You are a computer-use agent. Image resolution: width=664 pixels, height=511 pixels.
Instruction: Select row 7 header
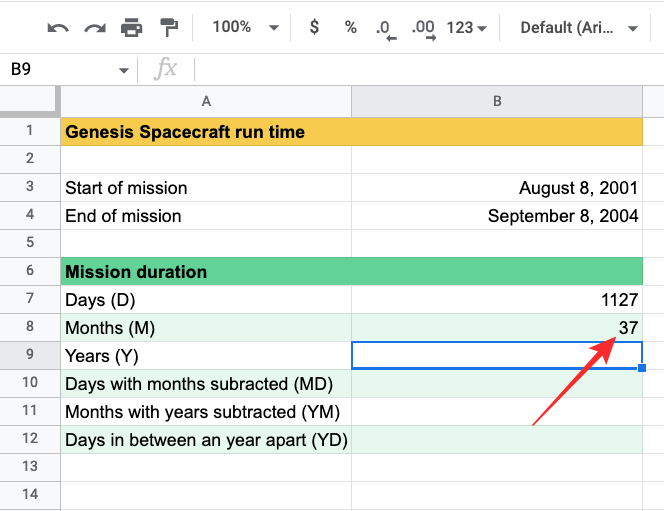(x=30, y=300)
